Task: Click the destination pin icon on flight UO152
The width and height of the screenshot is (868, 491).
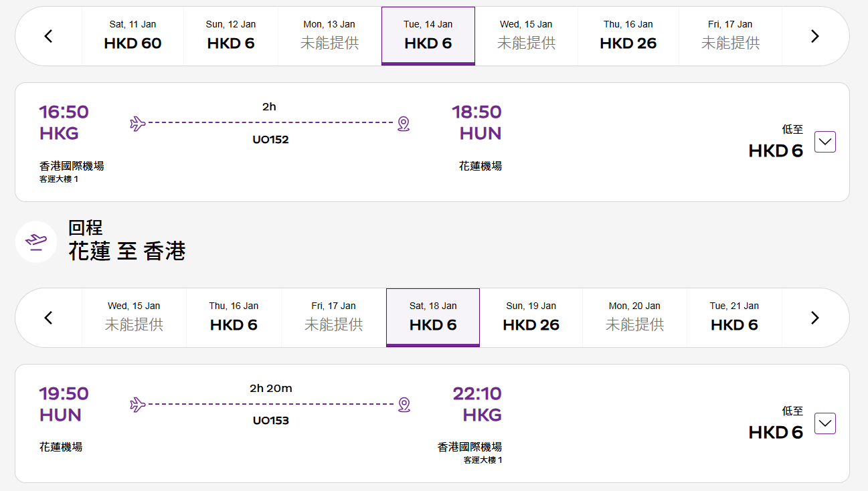Action: 403,123
